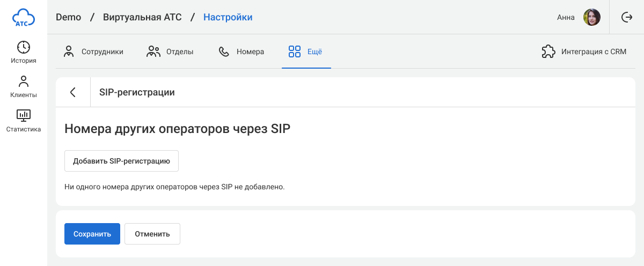The height and width of the screenshot is (266, 644).
Task: Log out using the exit arrow icon
Action: [626, 17]
